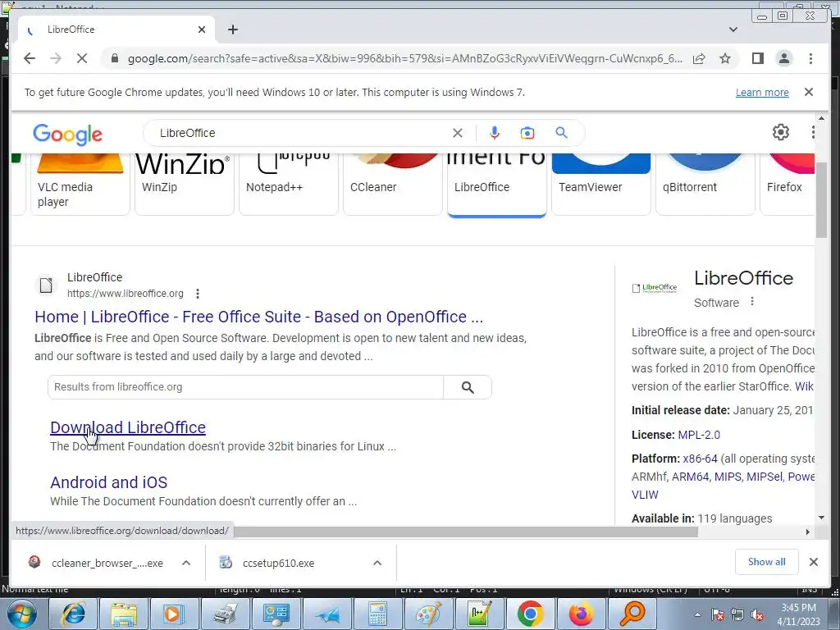Select the TeamViewer software card
840x630 pixels.
point(601,184)
